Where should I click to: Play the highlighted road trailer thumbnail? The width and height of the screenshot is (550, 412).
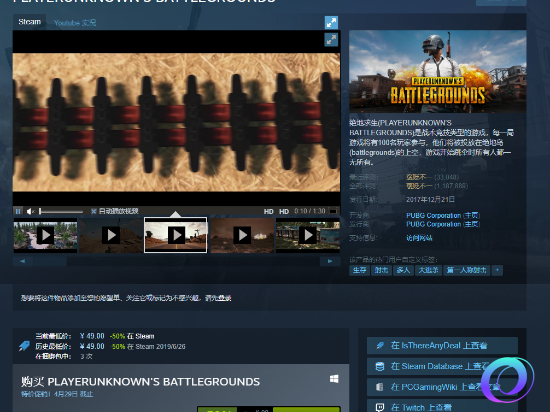coord(176,235)
